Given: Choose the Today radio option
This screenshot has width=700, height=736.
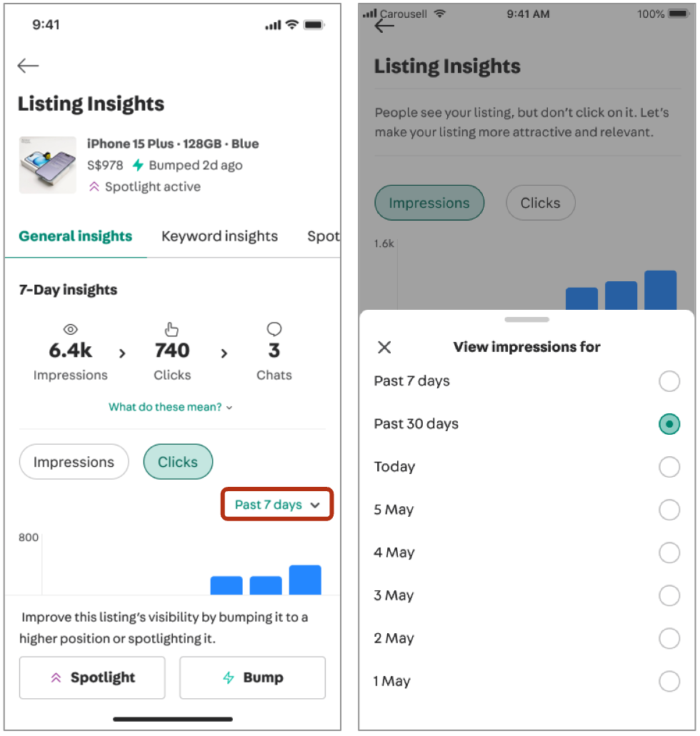Looking at the screenshot, I should [669, 467].
